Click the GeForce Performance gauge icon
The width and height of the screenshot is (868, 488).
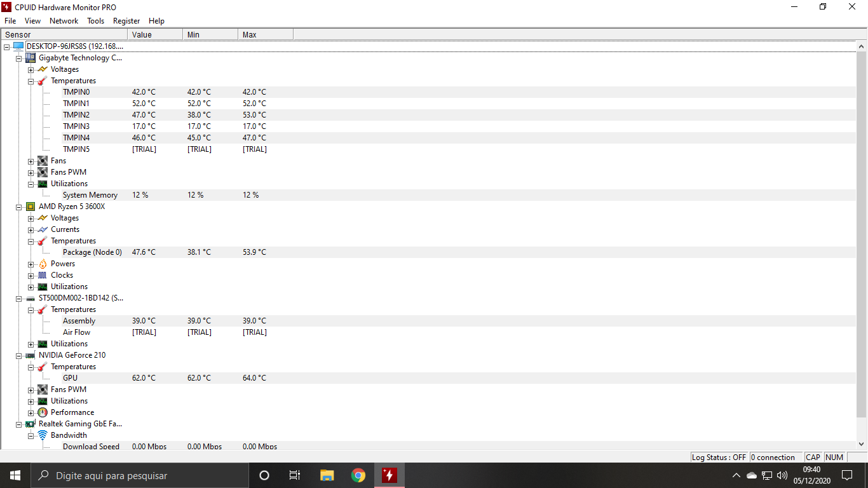tap(43, 412)
